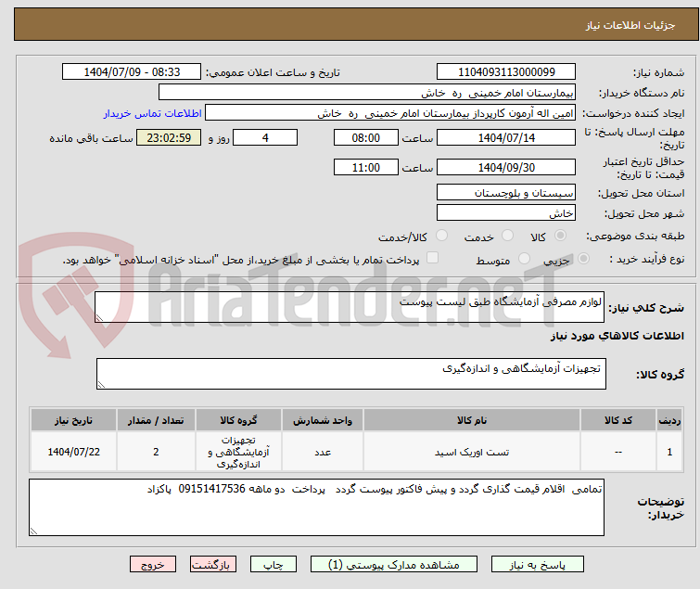Screen dimensions: 700x589
Task: Select the خدمت radio button
Action: [507, 236]
